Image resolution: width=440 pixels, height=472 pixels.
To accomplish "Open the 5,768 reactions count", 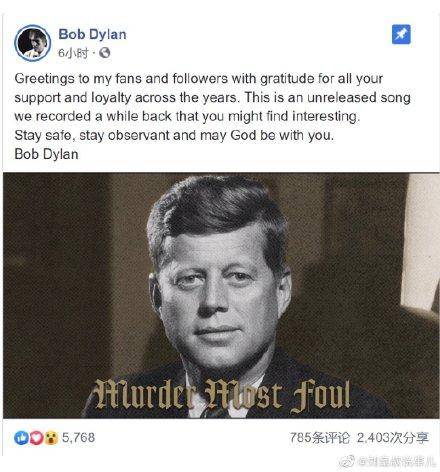I will pos(78,438).
